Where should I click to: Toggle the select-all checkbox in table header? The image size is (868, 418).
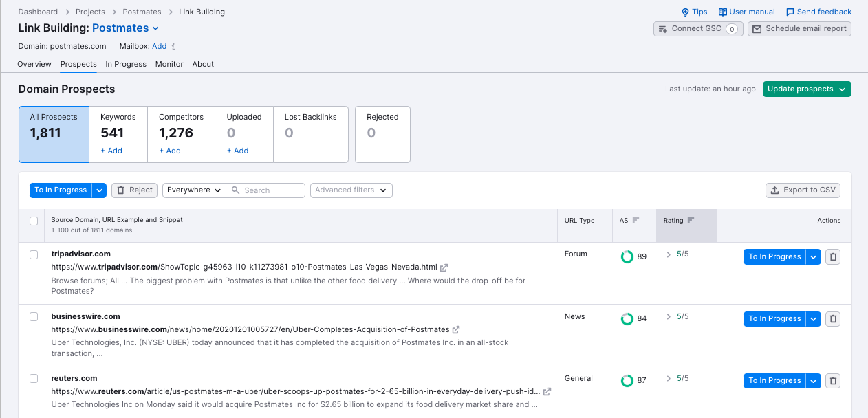click(34, 221)
